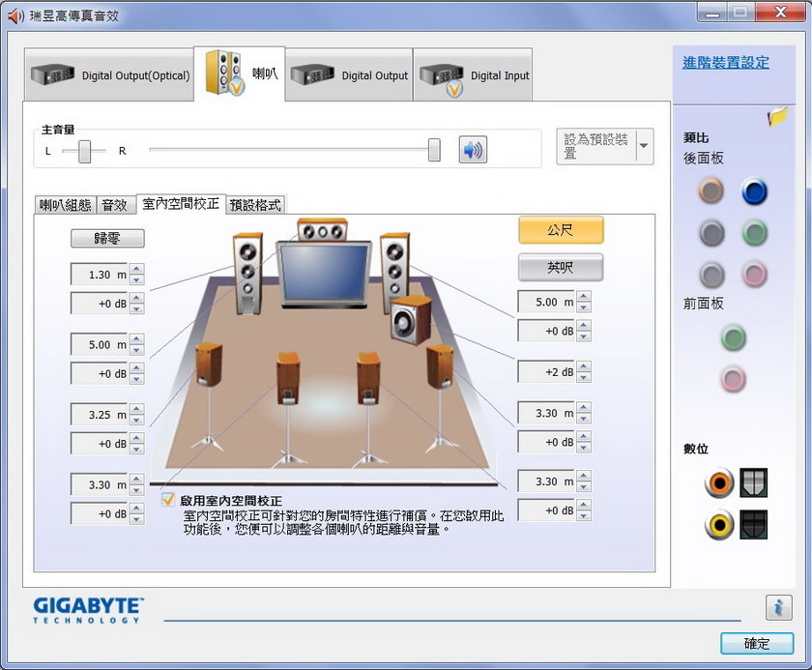Mute speakers with the blue volume icon
Image resolution: width=812 pixels, height=670 pixels.
click(473, 150)
